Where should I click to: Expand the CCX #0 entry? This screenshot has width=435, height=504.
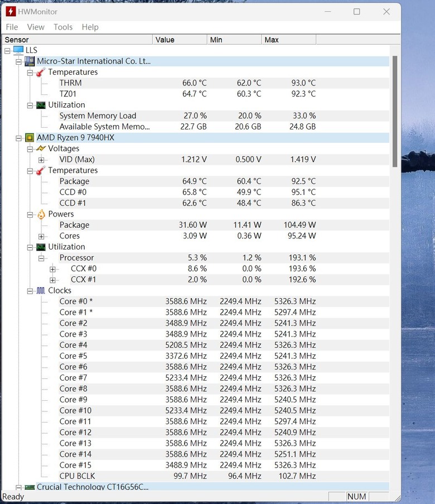pyautogui.click(x=52, y=269)
